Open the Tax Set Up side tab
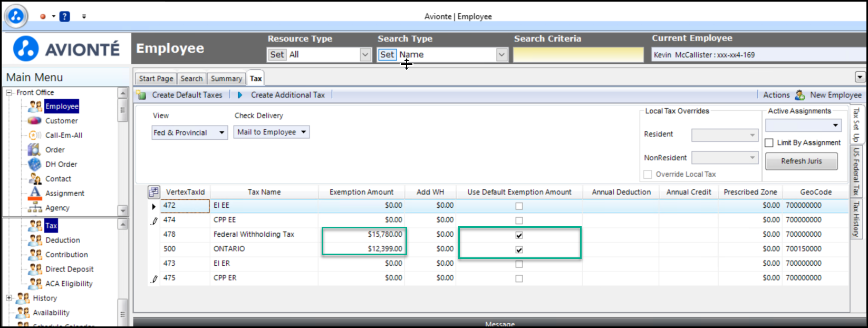The height and width of the screenshot is (328, 868). coord(856,125)
